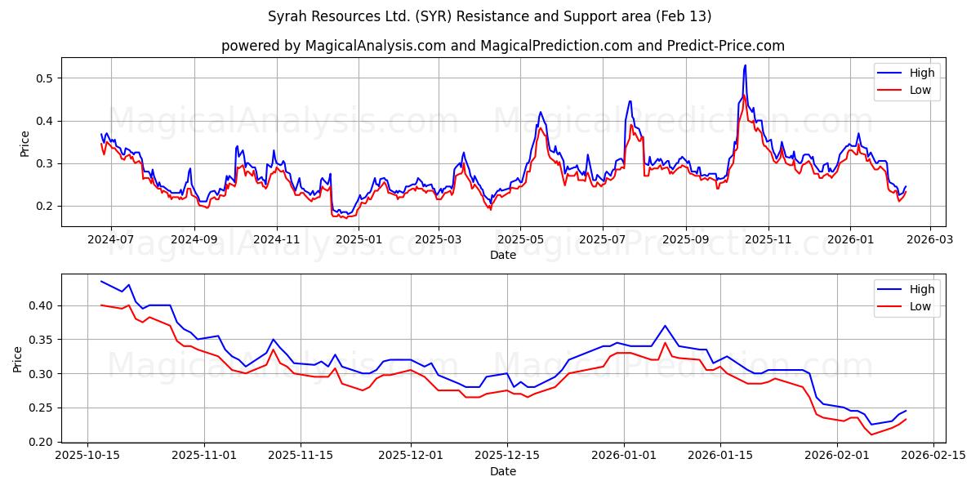Click the '2025-12-01' tick label
This screenshot has width=980, height=490.
410,457
